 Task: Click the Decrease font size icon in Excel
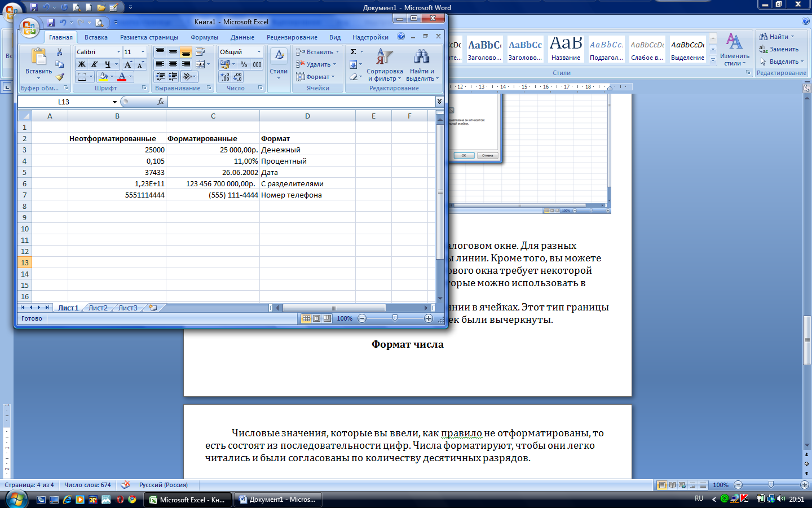140,64
